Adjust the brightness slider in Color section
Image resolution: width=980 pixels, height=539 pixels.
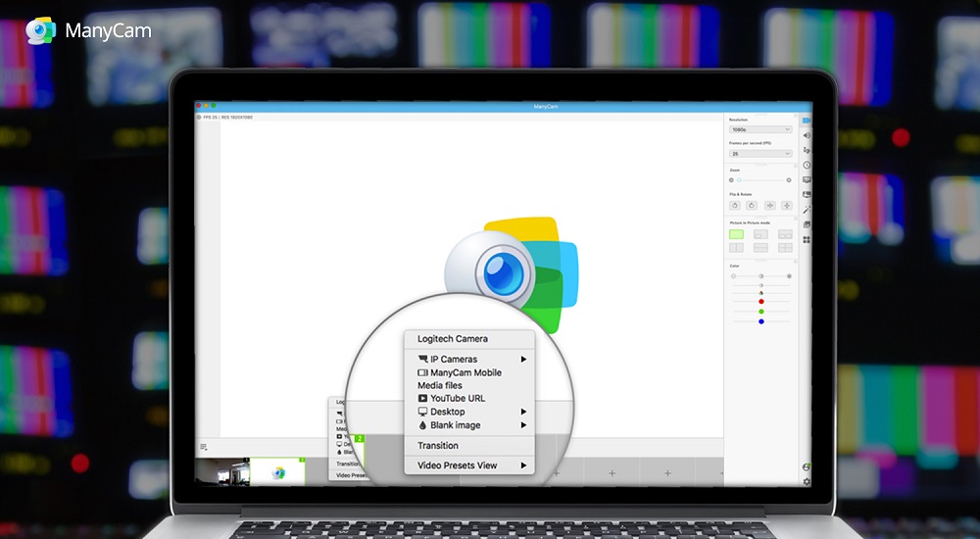click(x=761, y=275)
